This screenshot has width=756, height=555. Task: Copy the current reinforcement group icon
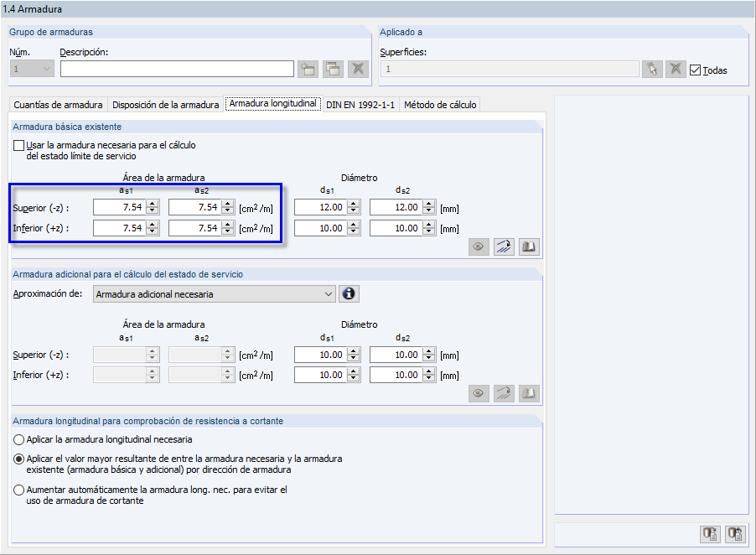[333, 69]
